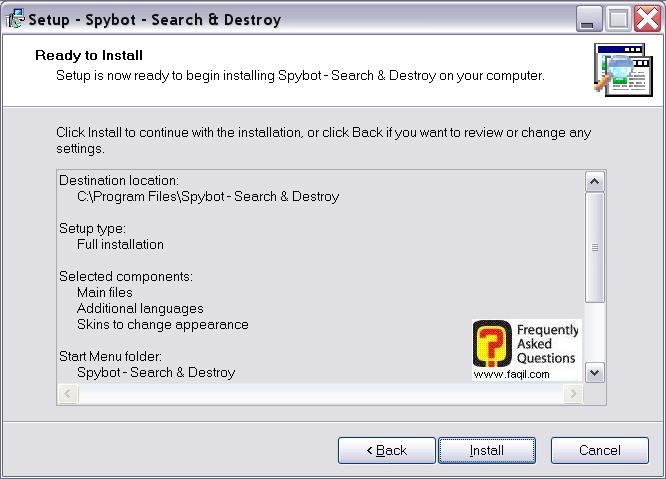The height and width of the screenshot is (479, 666).
Task: Cancel the Spybot setup
Action: (x=600, y=450)
